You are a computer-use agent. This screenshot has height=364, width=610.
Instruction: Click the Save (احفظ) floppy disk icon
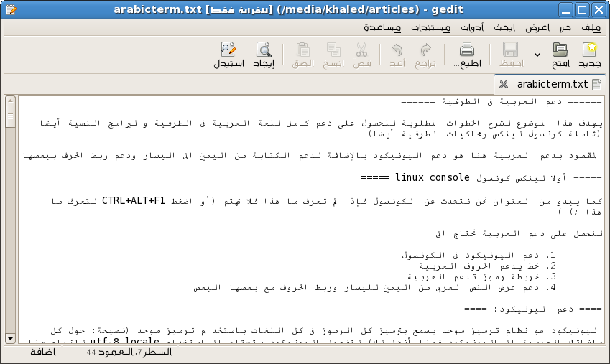510,50
